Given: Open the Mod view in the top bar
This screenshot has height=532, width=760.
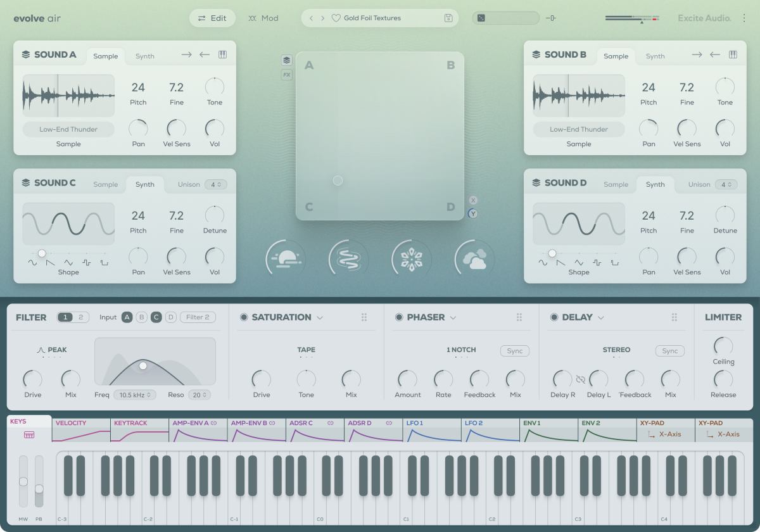Looking at the screenshot, I should point(264,18).
